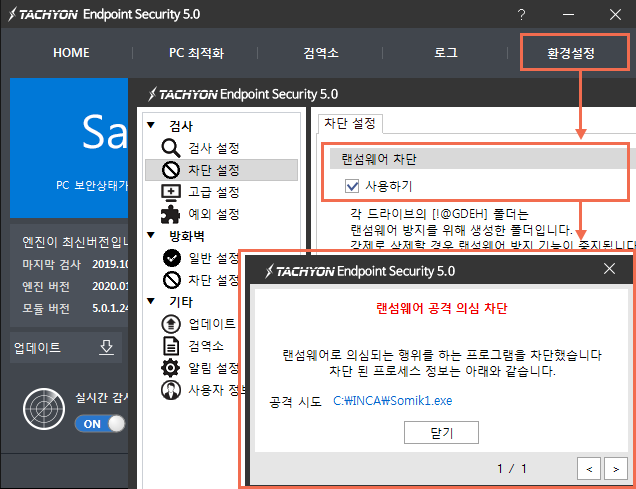Select 차단 설정 under 방화벽
Image resolution: width=636 pixels, height=489 pixels.
coord(214,280)
